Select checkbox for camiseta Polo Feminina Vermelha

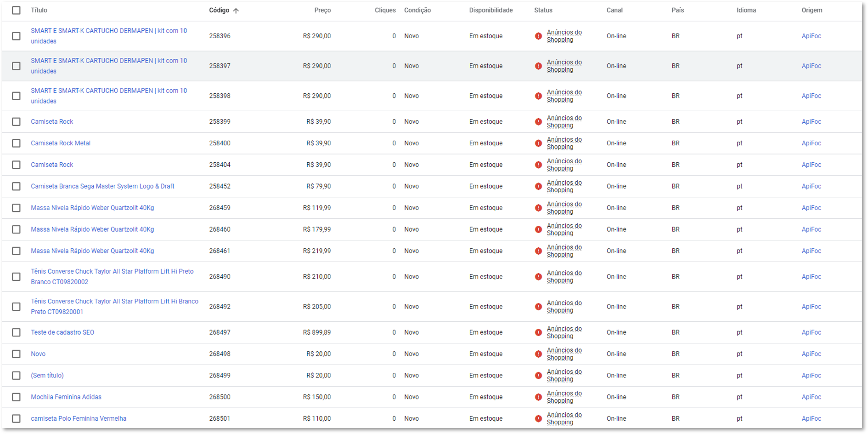(16, 418)
